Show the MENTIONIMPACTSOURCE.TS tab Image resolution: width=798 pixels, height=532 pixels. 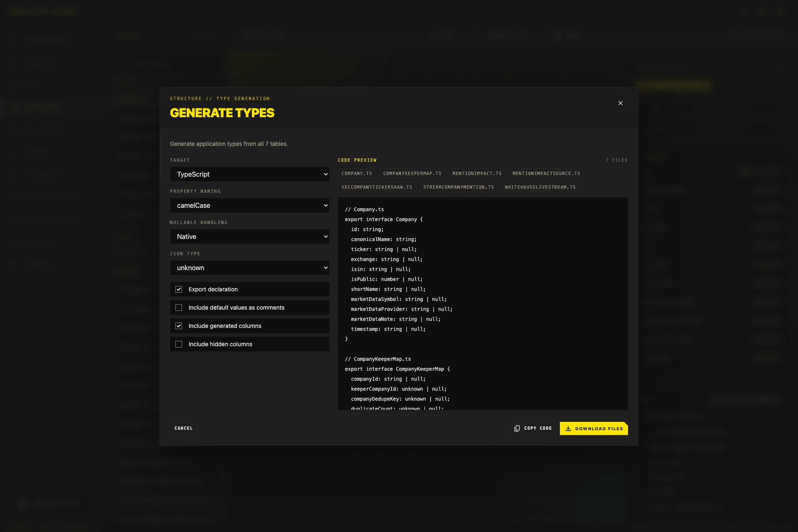point(547,173)
